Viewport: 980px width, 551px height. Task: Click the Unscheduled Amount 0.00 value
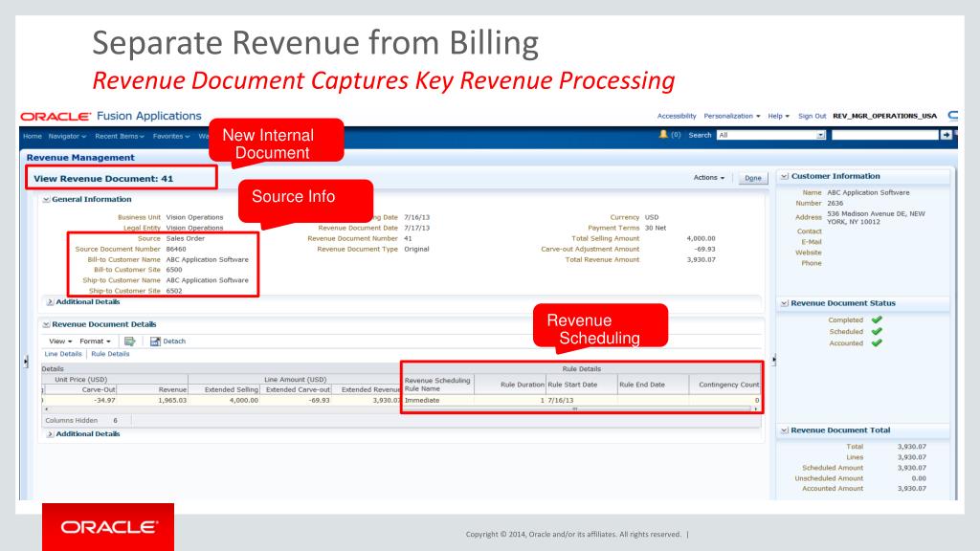(919, 478)
